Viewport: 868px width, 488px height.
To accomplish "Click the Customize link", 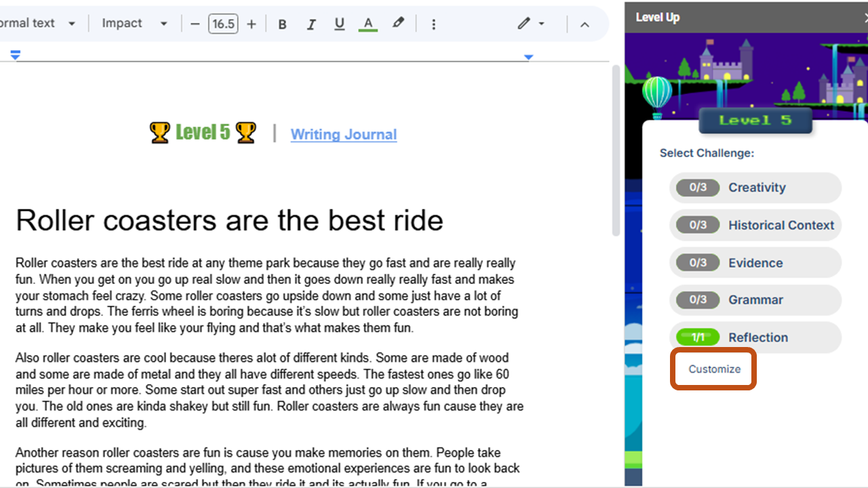I will (x=714, y=369).
